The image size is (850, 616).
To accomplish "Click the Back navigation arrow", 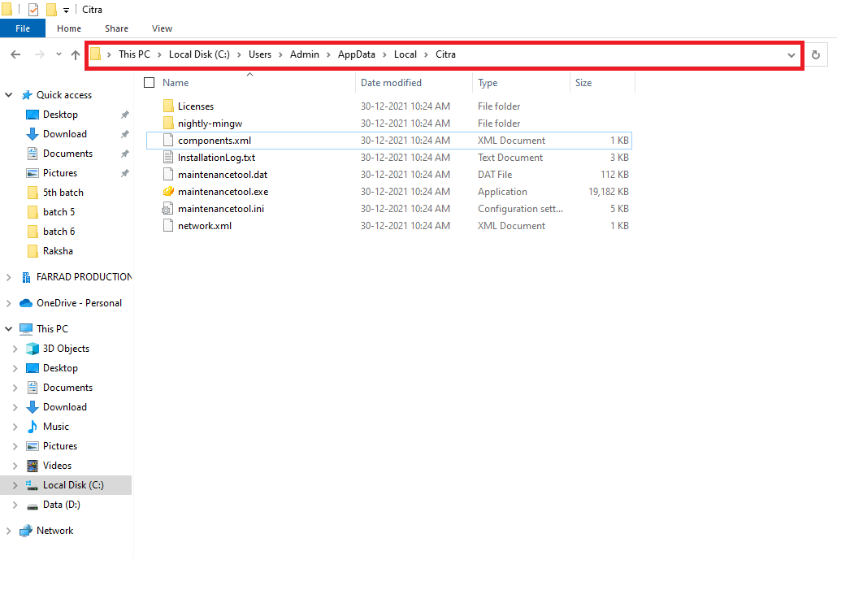I will tap(15, 54).
